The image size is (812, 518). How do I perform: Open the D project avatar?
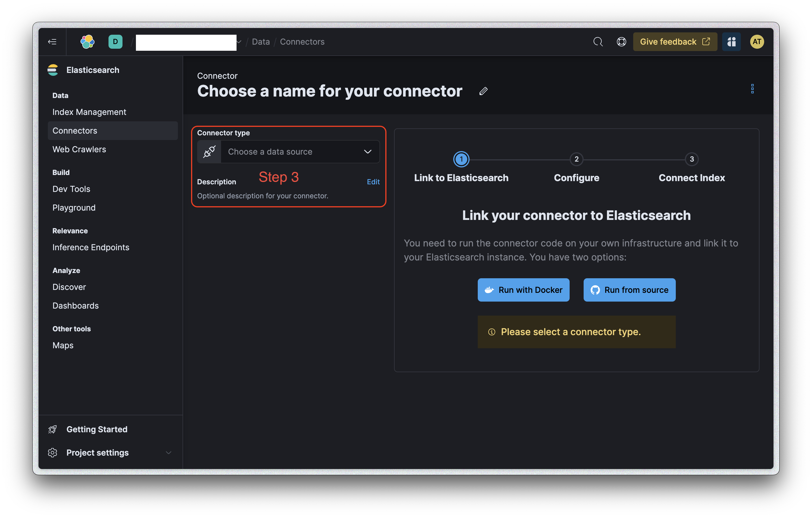115,42
